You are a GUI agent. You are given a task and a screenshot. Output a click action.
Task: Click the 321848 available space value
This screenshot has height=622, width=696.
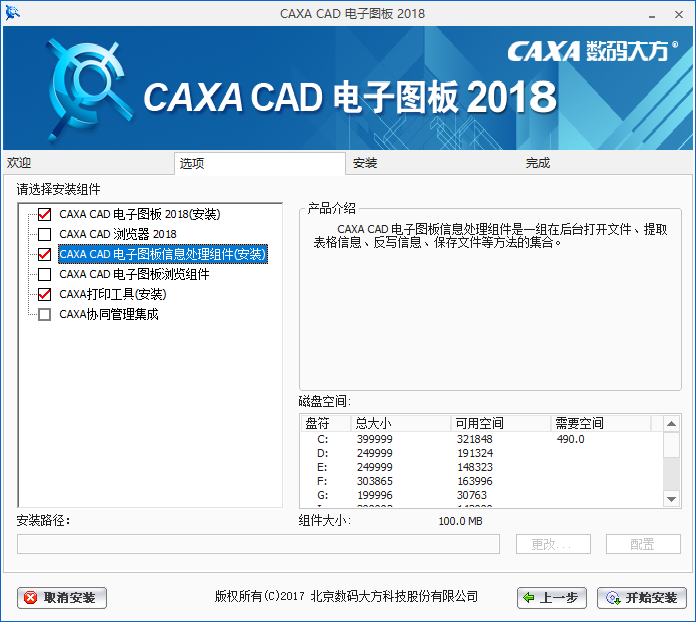point(475,439)
